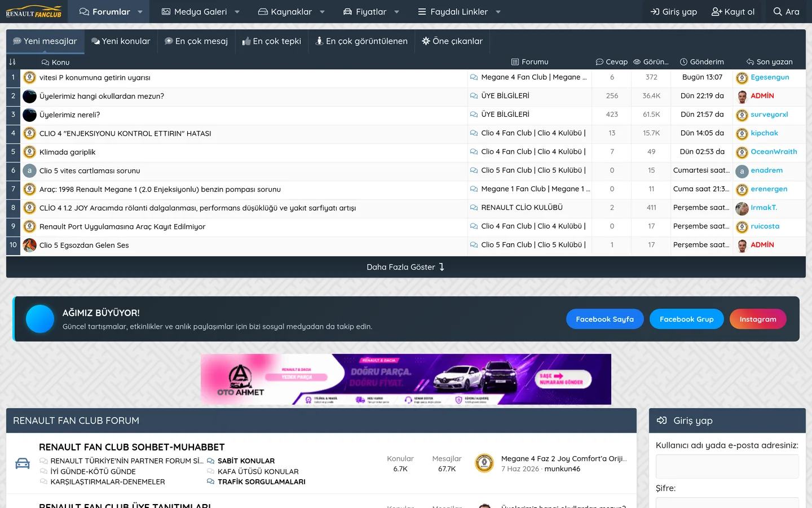
Task: Click avatar beside "Klimada gariplik" thread
Action: click(30, 152)
